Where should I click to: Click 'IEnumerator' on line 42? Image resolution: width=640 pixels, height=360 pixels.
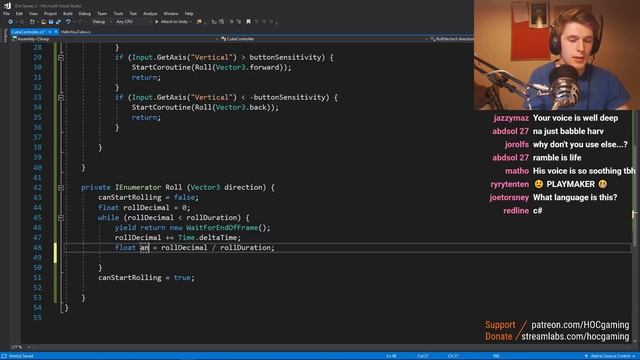coord(138,187)
